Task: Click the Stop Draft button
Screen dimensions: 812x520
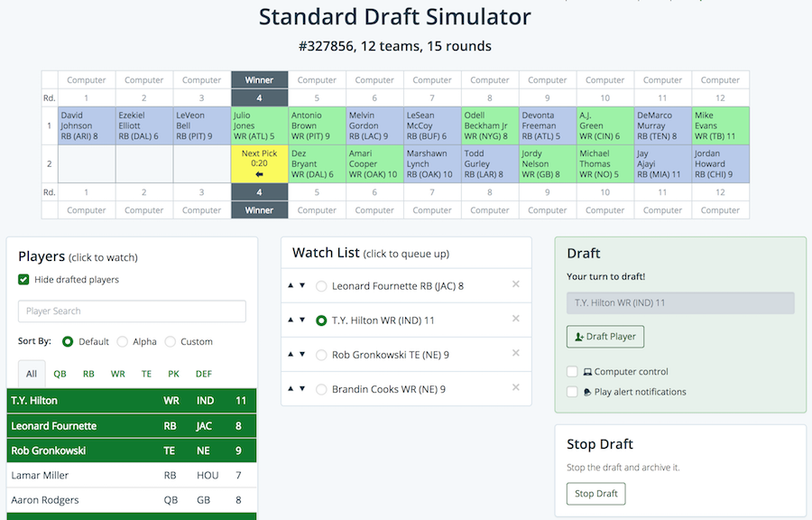Action: 595,494
